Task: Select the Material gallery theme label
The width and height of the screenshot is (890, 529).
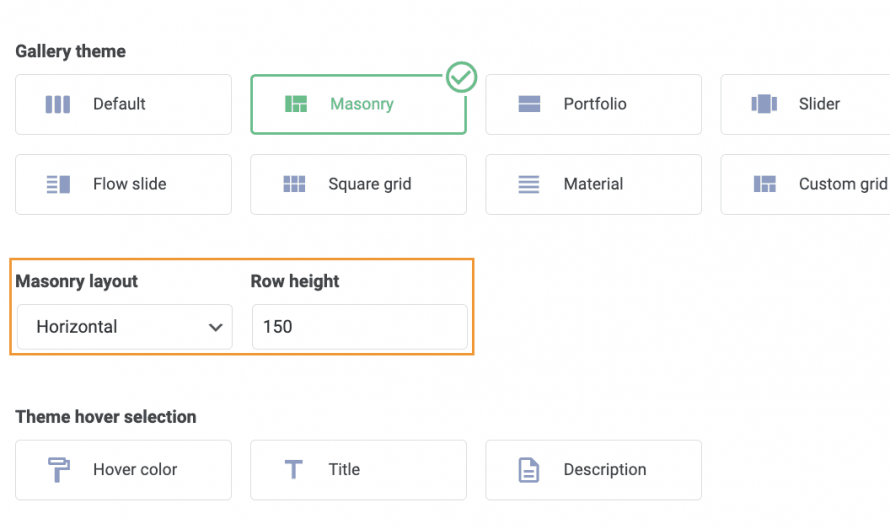Action: 593,184
